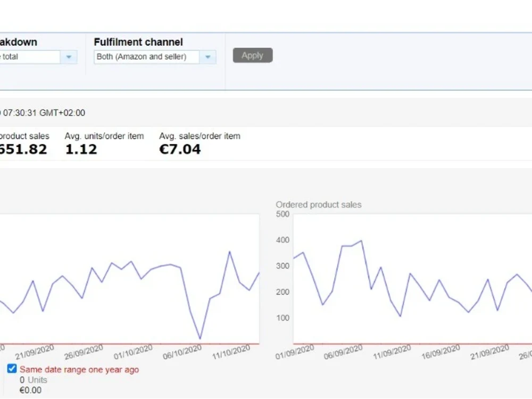Click the 'Same date range one year ago' label

pyautogui.click(x=79, y=370)
